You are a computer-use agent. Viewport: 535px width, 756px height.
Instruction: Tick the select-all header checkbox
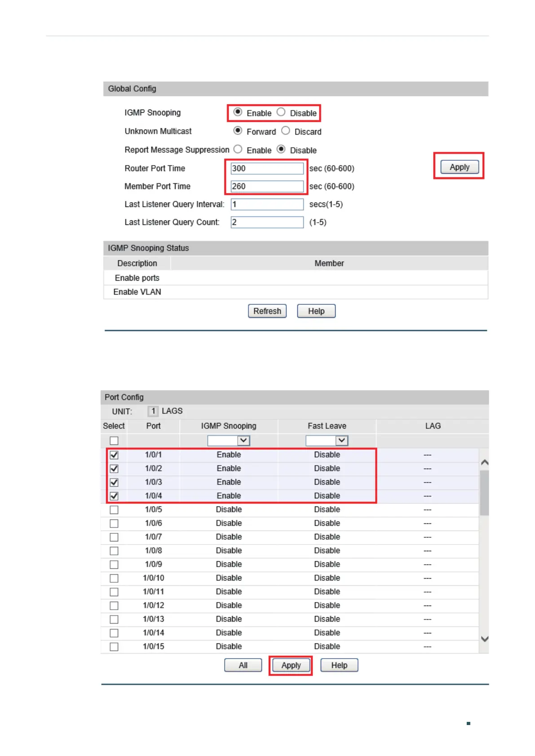coord(114,441)
